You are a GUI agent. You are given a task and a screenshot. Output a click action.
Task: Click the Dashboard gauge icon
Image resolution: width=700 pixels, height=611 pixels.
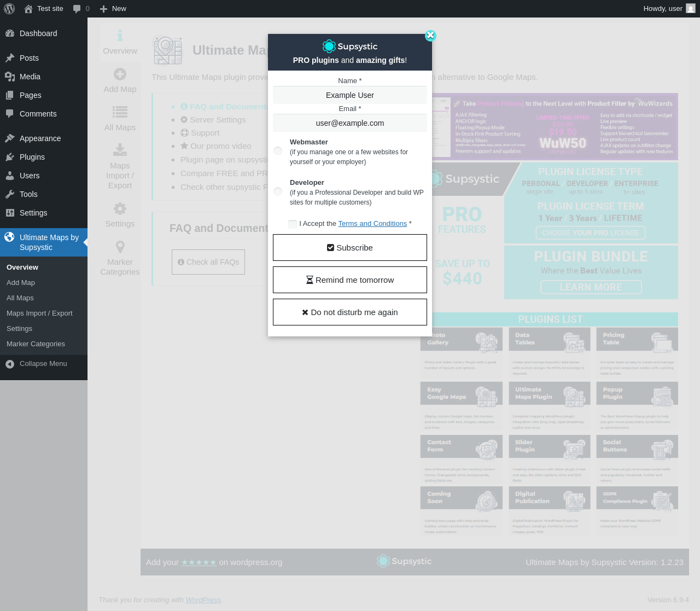click(10, 33)
